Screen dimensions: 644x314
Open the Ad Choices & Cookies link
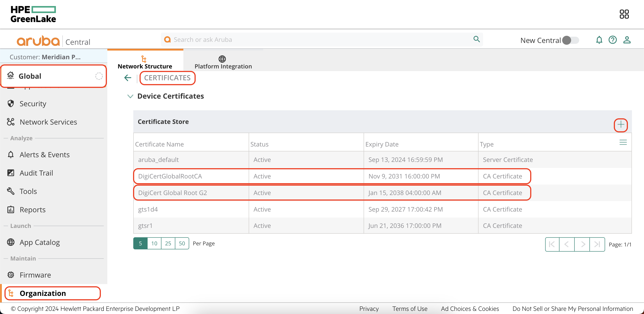pyautogui.click(x=470, y=308)
